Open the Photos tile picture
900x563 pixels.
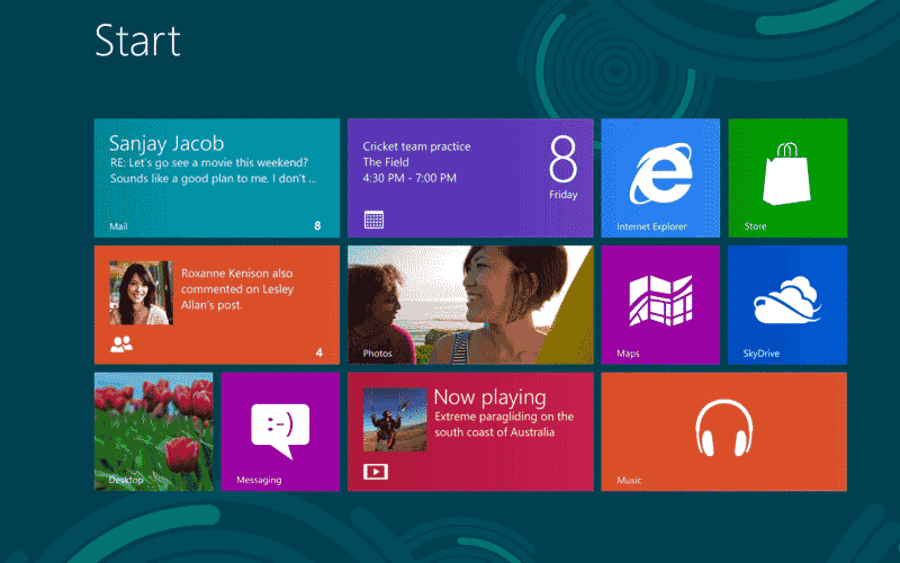(470, 305)
